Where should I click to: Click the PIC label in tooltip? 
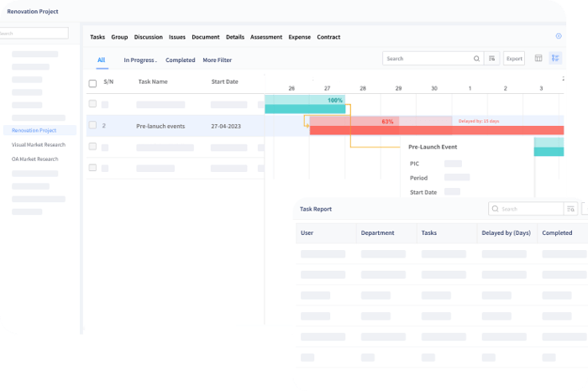(x=414, y=164)
